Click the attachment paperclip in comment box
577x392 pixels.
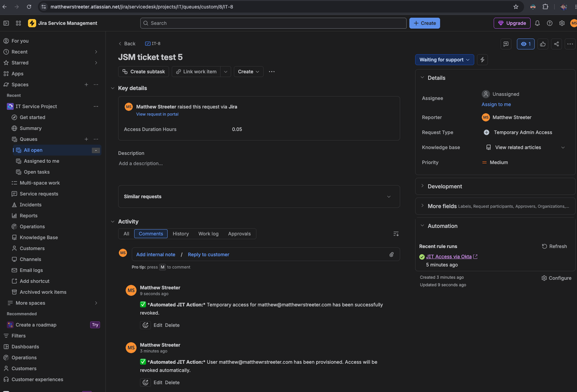click(392, 255)
